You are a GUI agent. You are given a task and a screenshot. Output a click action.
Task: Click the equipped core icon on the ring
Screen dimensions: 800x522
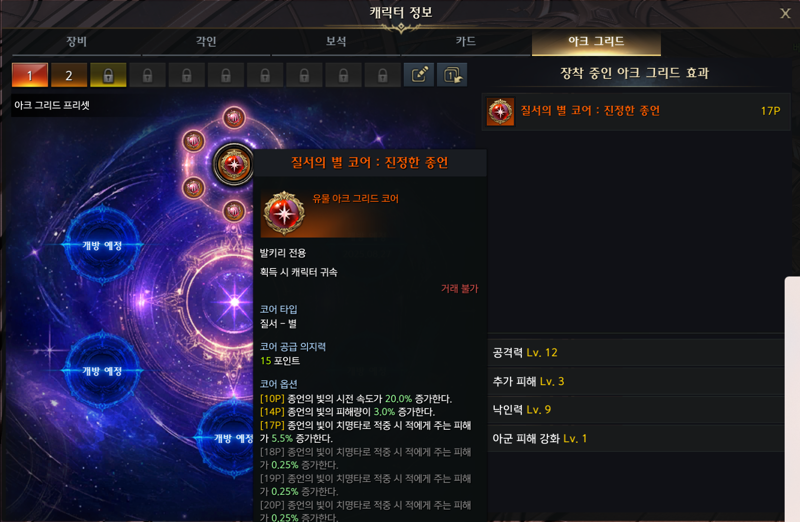coord(234,164)
